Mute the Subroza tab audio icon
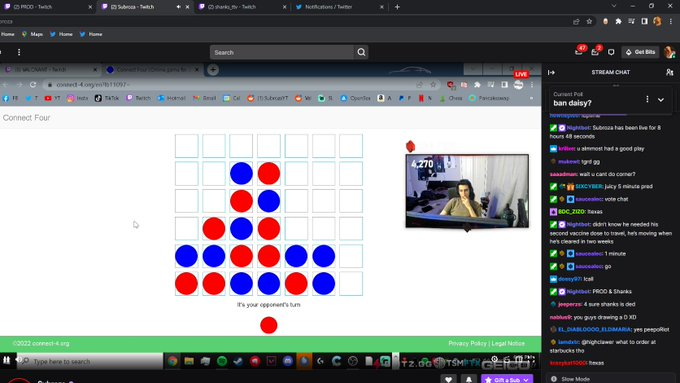Image resolution: width=680 pixels, height=383 pixels. pyautogui.click(x=179, y=7)
